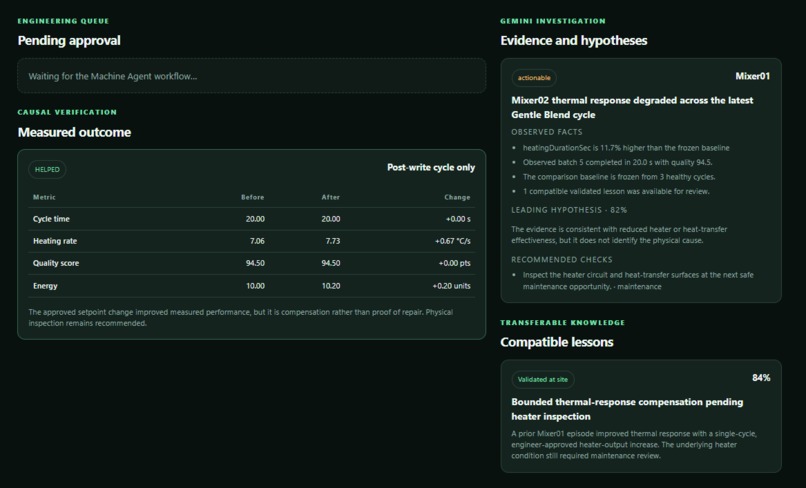Click the HELPED outcome badge
806x488 pixels.
[47, 169]
